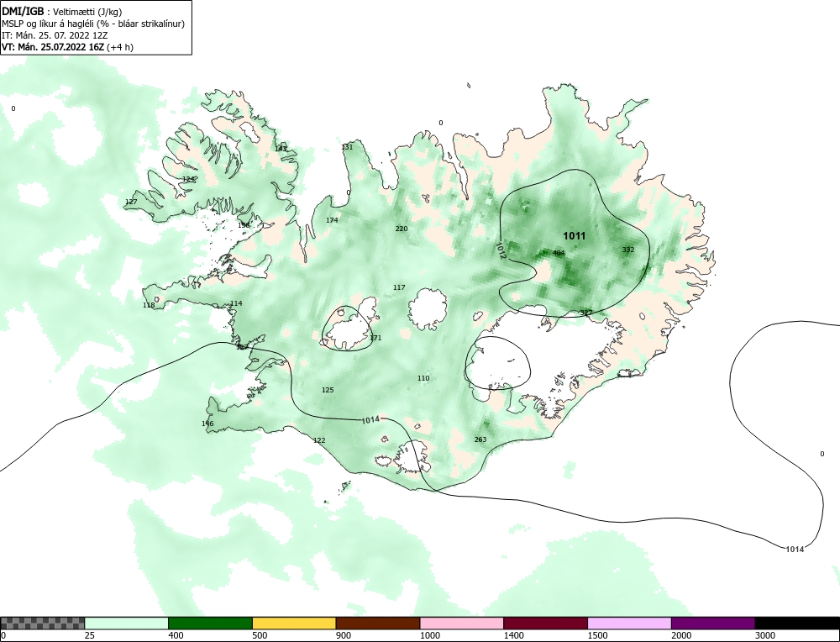The height and width of the screenshot is (642, 840).
Task: Click the 500 legend scale number
Action: [260, 635]
